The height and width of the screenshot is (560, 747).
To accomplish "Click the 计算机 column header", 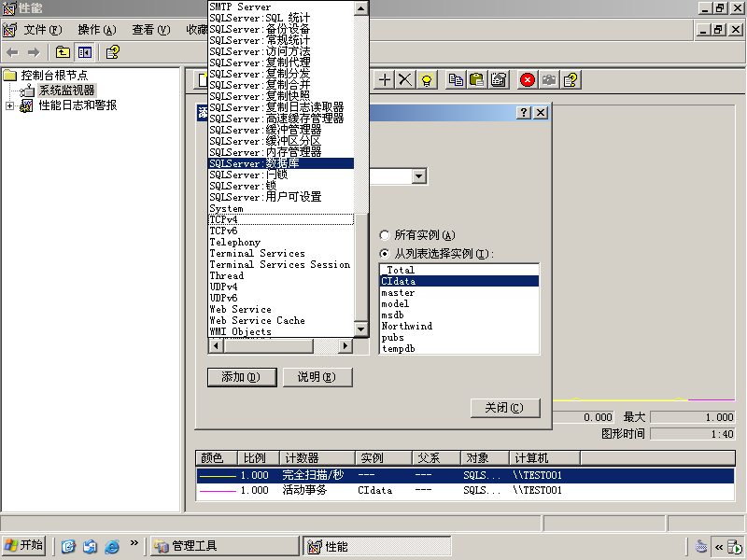I will (x=544, y=458).
